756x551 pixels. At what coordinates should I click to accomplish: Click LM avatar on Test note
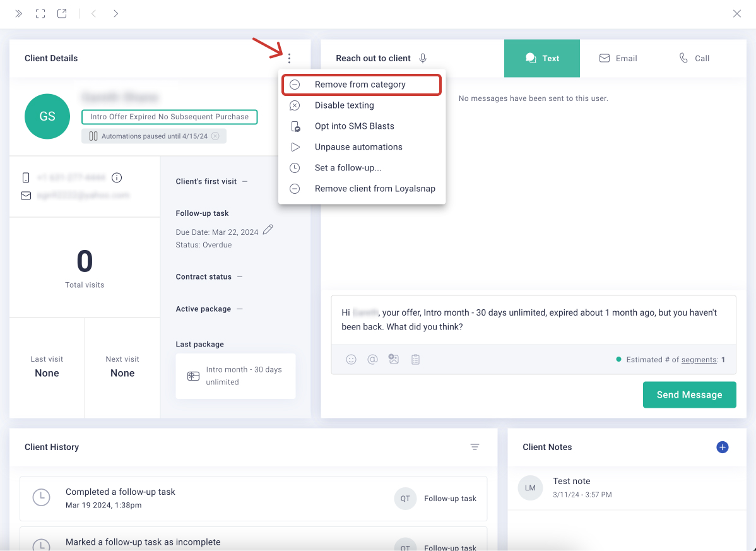coord(530,487)
